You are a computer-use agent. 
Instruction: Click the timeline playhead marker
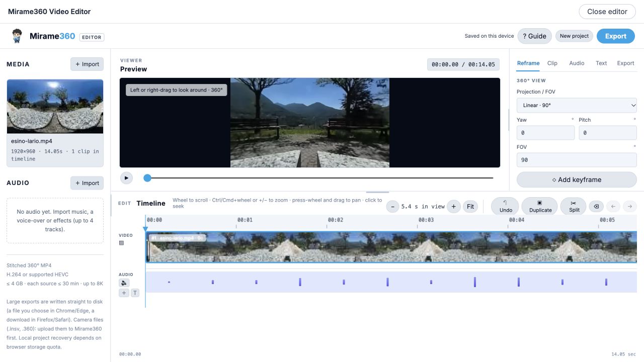145,229
